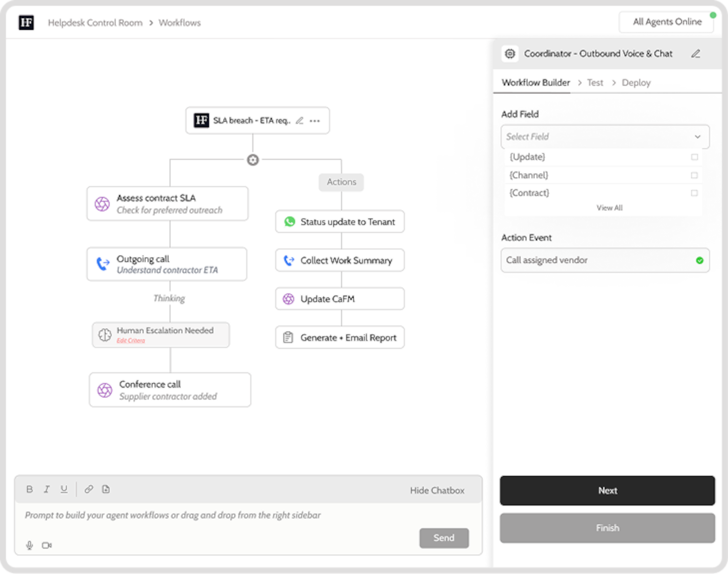Switch to the Test tab
The width and height of the screenshot is (728, 574).
(x=595, y=82)
